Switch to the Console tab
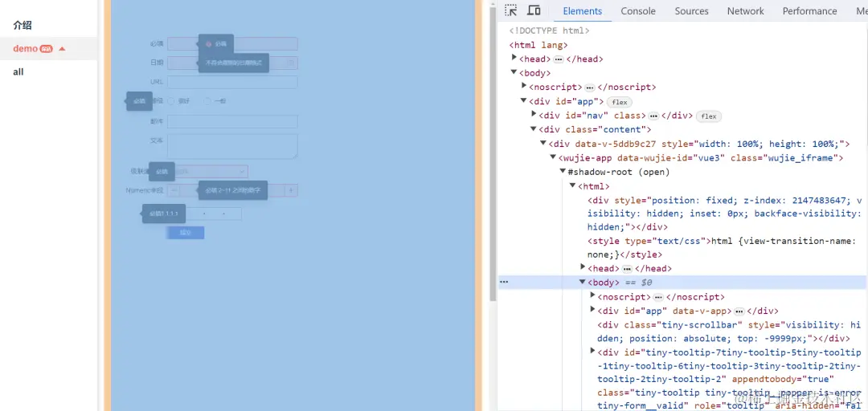Viewport: 868px width, 411px height. pyautogui.click(x=638, y=11)
